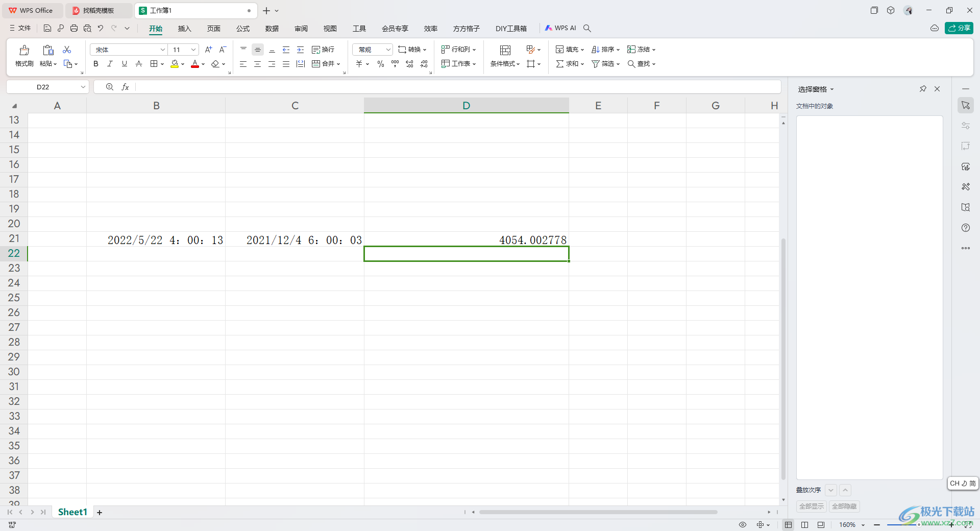Toggle underline formatting
980x531 pixels.
coord(124,64)
